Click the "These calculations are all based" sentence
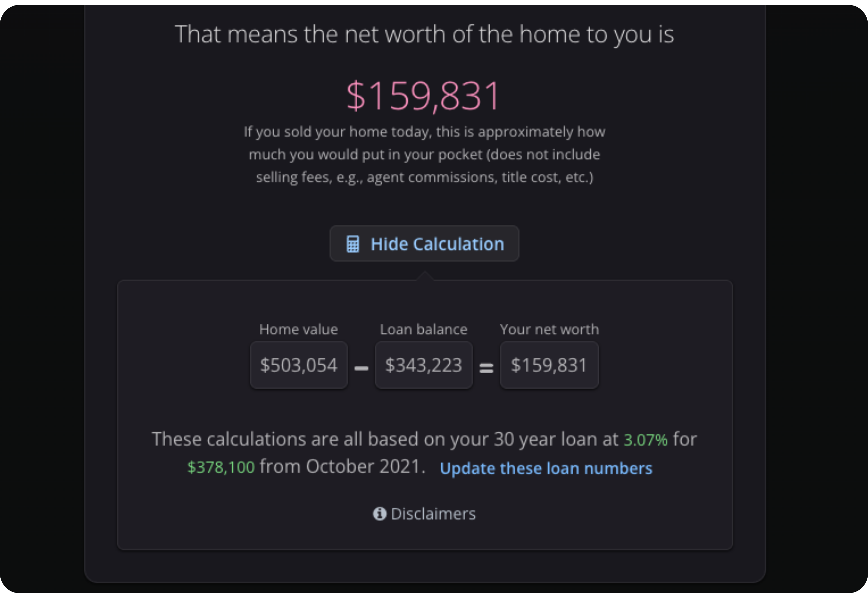 pyautogui.click(x=385, y=439)
